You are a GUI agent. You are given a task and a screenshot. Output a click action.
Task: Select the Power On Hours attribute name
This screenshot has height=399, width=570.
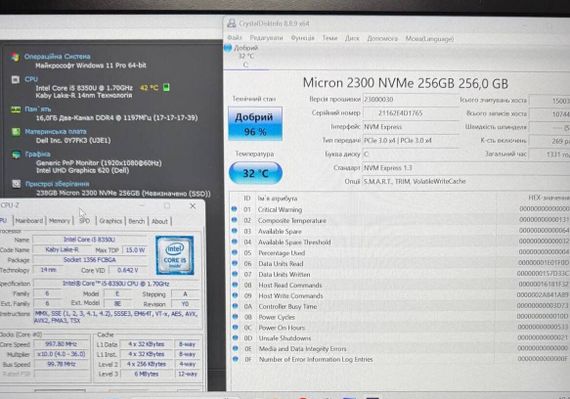282,328
